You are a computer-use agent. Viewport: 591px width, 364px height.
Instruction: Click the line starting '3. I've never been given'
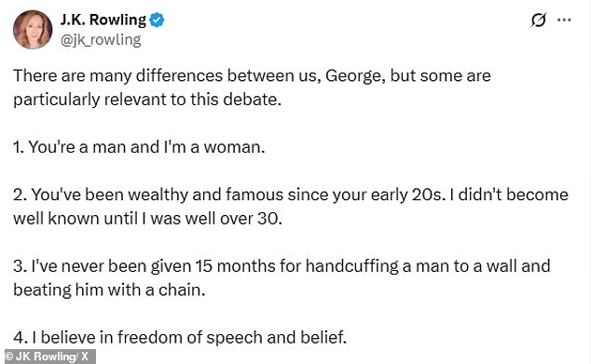click(282, 266)
